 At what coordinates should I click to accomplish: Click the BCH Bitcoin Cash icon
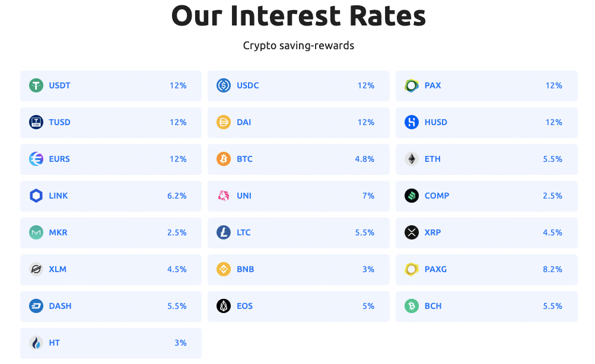pyautogui.click(x=412, y=306)
